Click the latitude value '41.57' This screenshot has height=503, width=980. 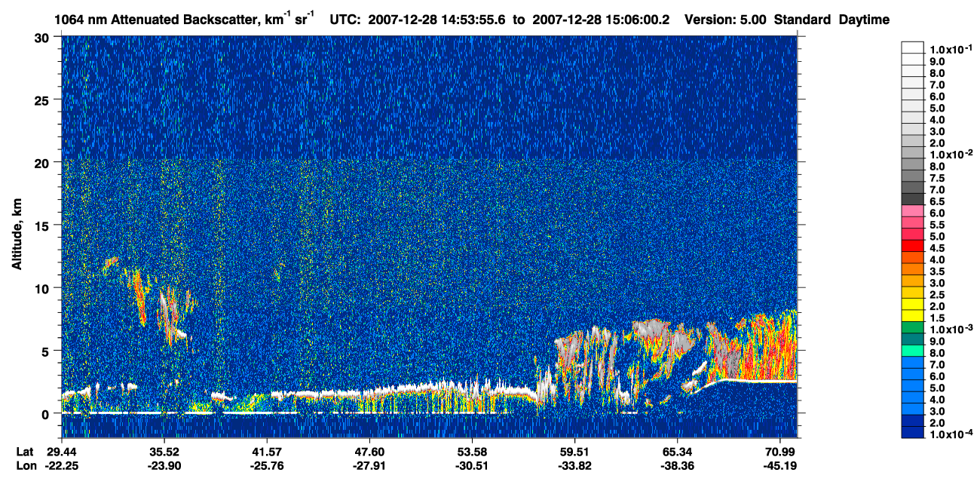266,452
